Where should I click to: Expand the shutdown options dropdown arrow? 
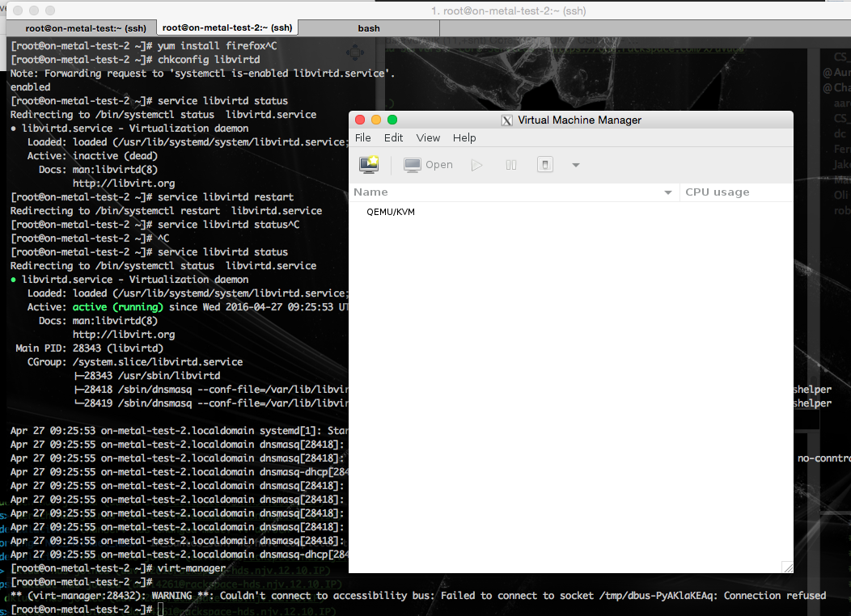576,165
